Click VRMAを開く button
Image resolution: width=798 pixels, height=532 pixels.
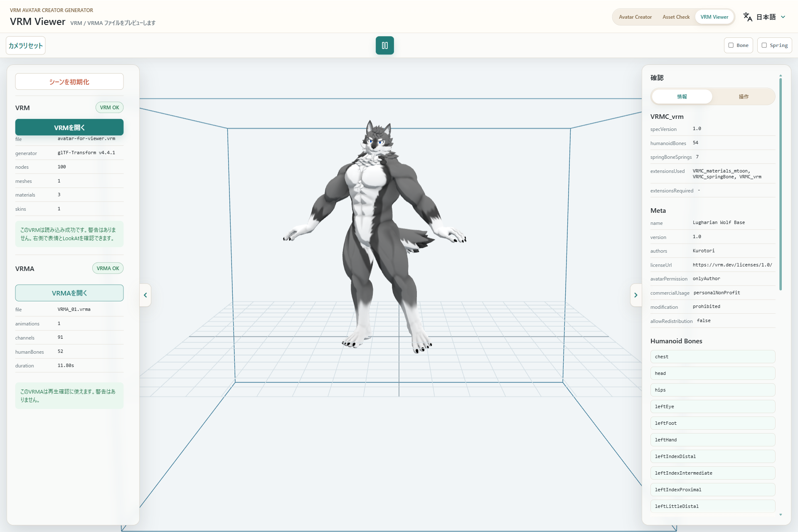(x=69, y=293)
